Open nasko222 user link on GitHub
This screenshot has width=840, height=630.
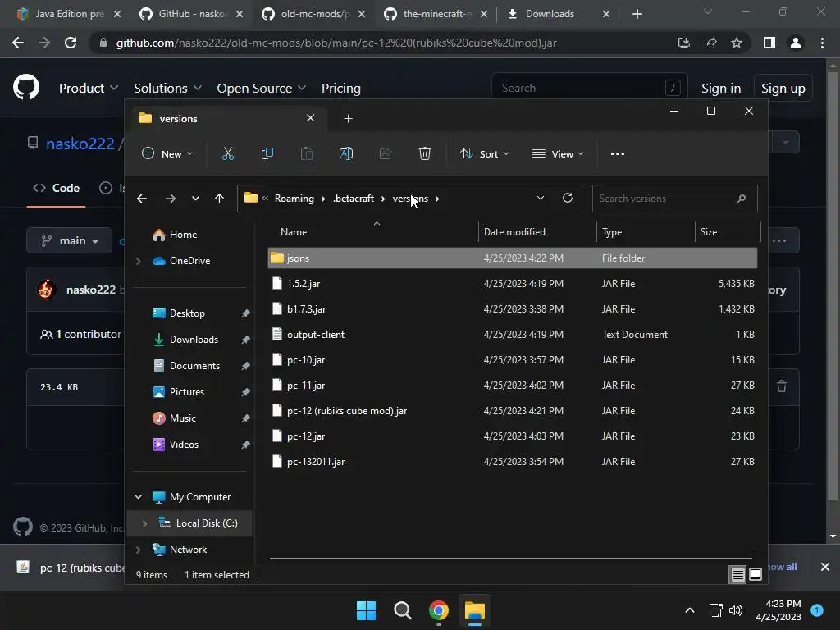pyautogui.click(x=80, y=144)
